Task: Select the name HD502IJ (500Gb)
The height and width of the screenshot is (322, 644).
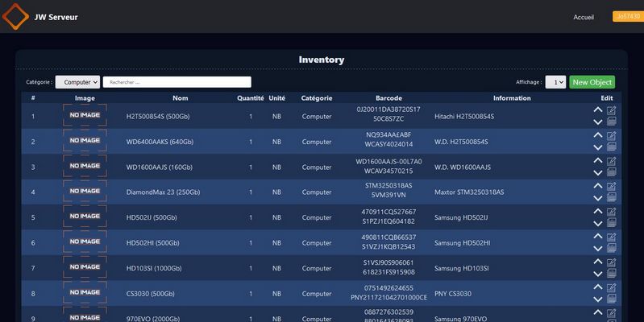Action: [x=152, y=218]
